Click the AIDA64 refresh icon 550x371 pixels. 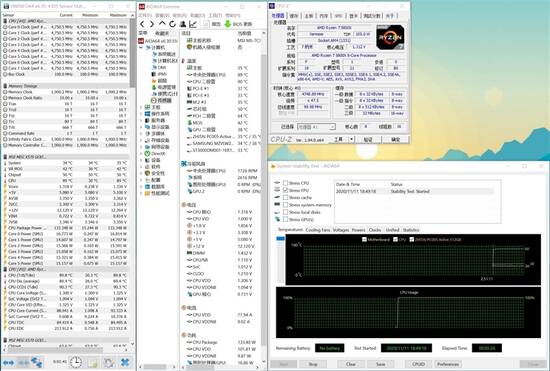point(172,24)
